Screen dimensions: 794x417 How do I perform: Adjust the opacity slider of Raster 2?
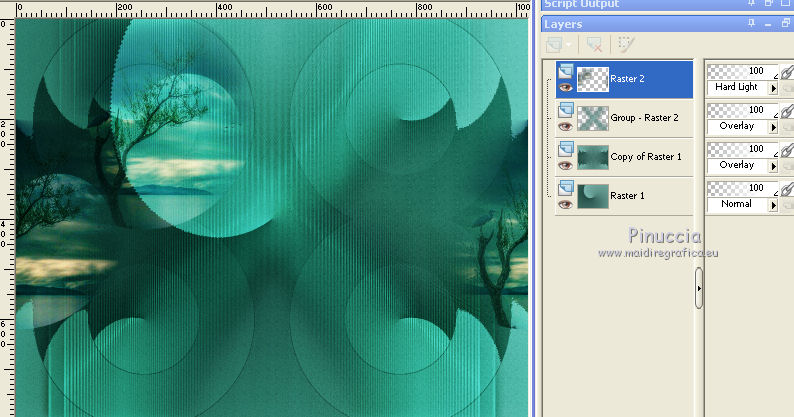(x=742, y=71)
